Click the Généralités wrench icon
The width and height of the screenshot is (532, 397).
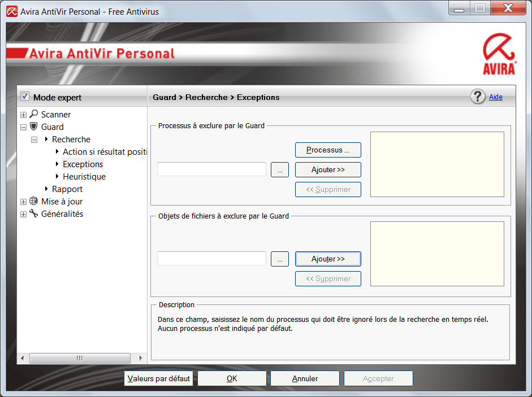[x=33, y=213]
